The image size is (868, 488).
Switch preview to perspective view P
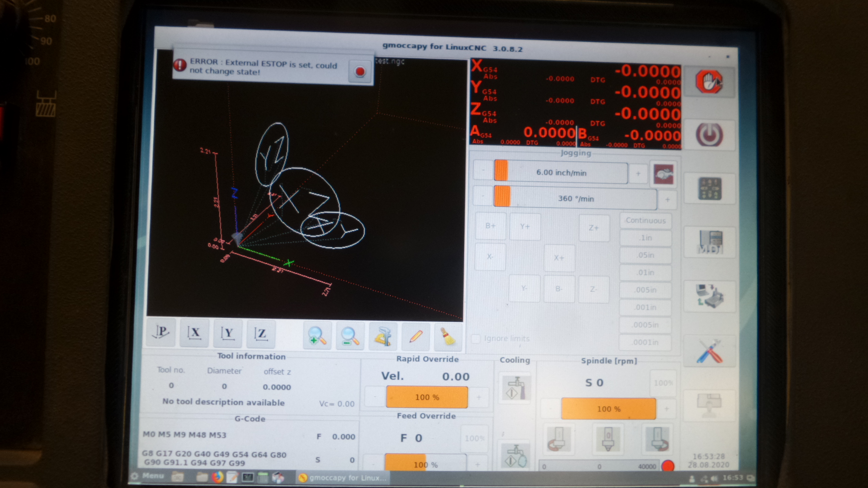(x=161, y=332)
